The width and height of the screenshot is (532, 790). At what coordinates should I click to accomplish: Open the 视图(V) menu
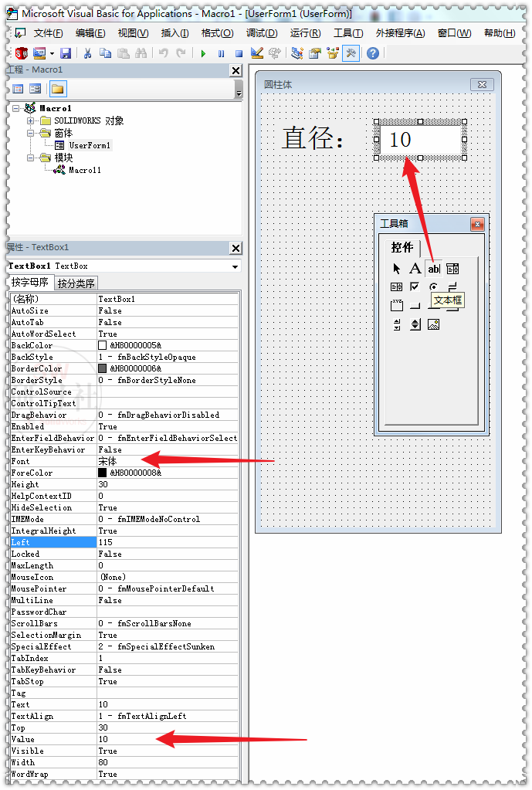click(x=133, y=33)
